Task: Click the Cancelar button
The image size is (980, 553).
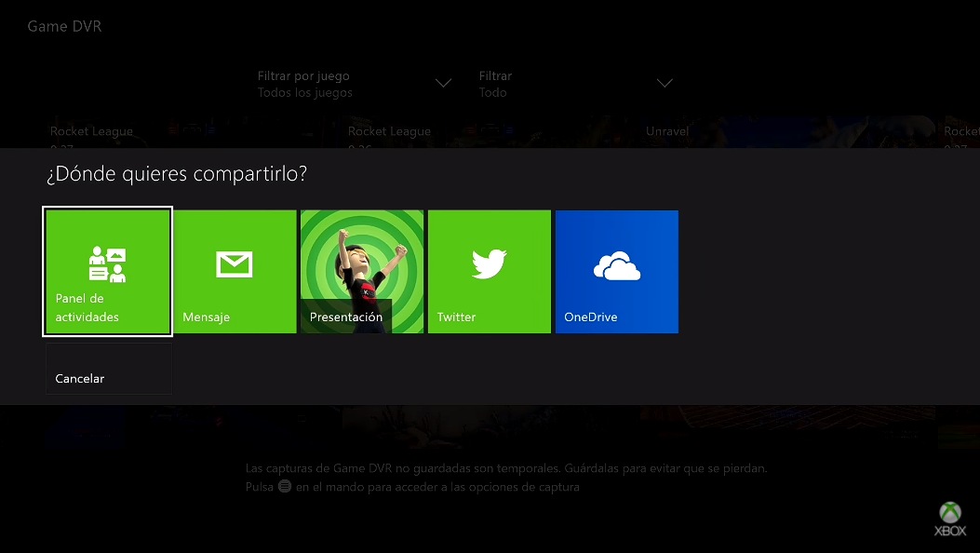Action: tap(108, 369)
